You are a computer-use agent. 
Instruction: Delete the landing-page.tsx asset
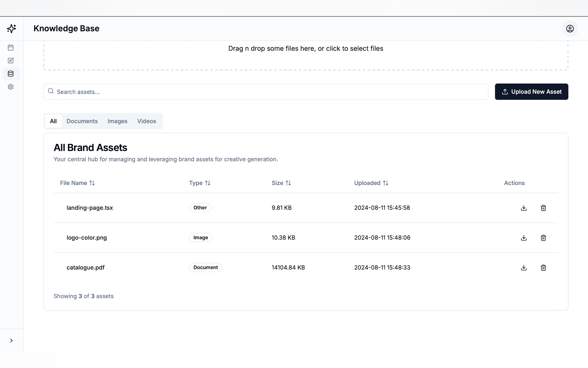pyautogui.click(x=543, y=208)
